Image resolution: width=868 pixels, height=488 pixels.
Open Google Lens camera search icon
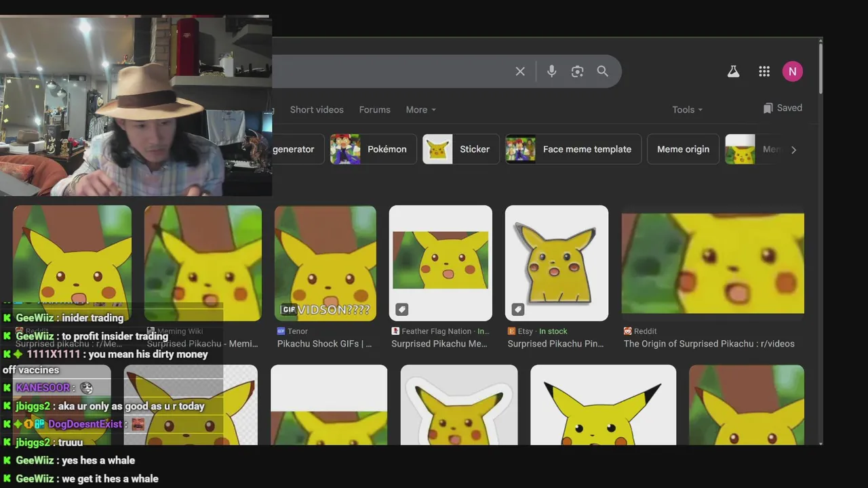[x=577, y=71]
